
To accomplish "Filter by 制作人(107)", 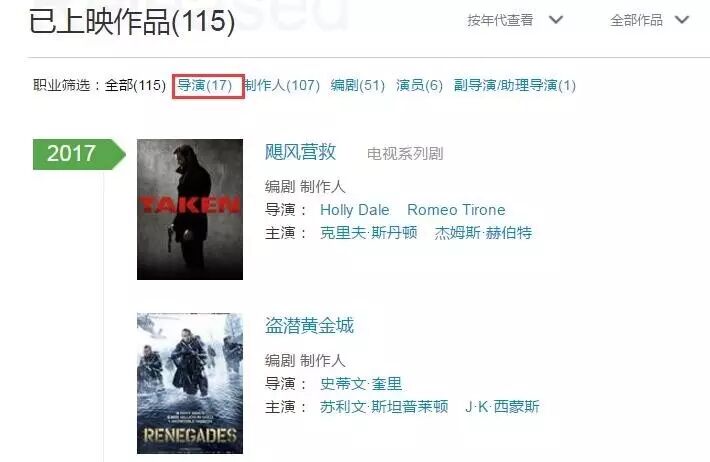I will 282,85.
